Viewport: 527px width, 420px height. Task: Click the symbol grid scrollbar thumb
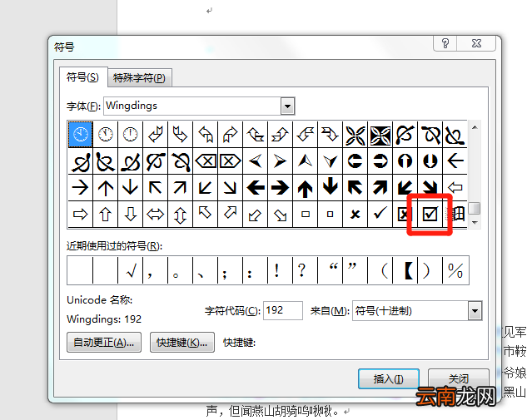pyautogui.click(x=475, y=208)
